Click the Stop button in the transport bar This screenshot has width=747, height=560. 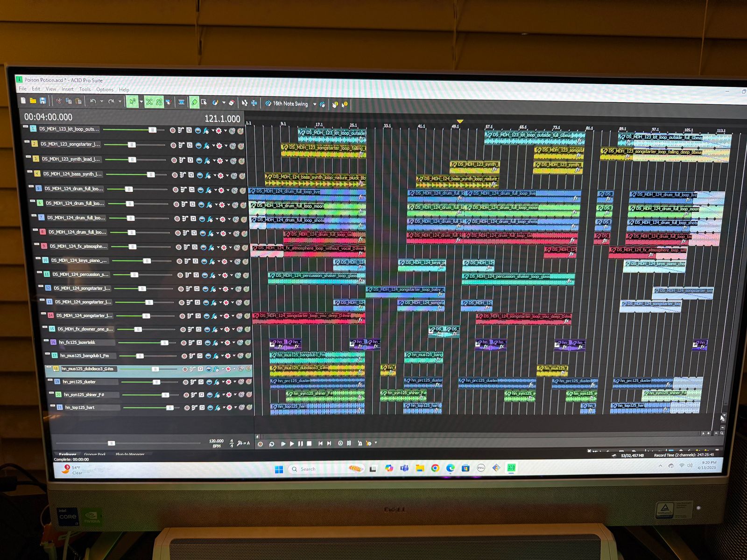[x=309, y=443]
